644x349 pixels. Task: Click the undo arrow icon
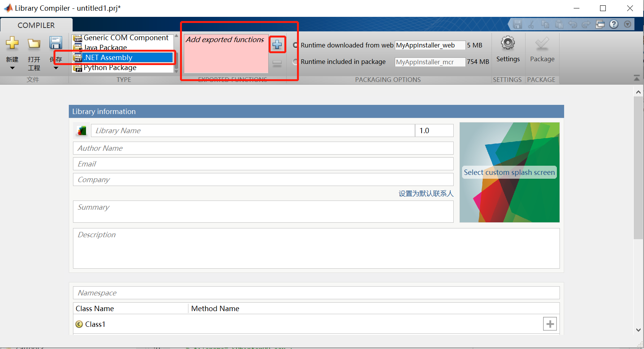[x=573, y=24]
